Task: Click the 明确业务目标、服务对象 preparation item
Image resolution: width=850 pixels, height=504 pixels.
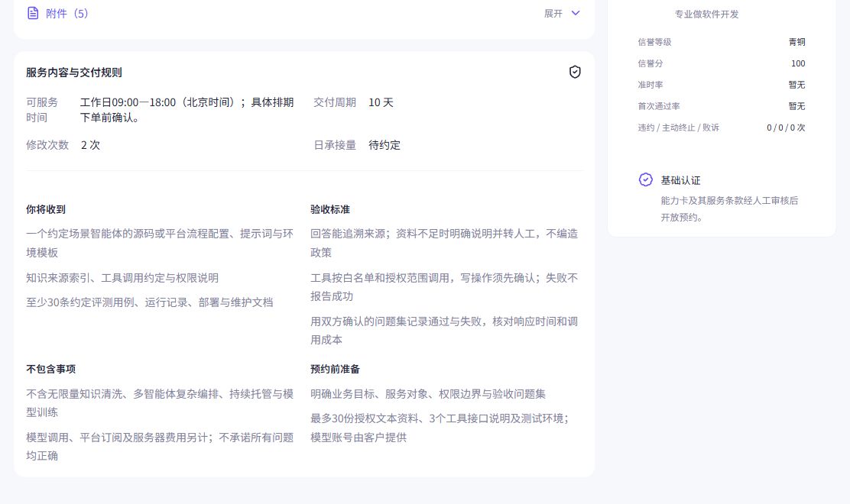Action: tap(428, 394)
